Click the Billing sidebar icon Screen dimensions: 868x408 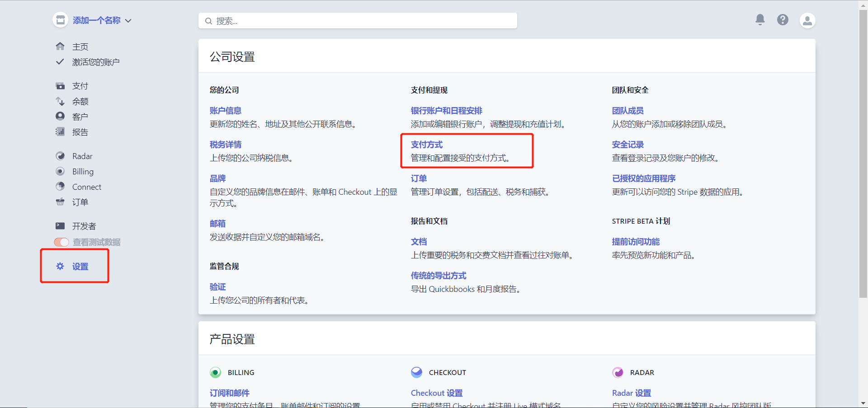pyautogui.click(x=60, y=171)
